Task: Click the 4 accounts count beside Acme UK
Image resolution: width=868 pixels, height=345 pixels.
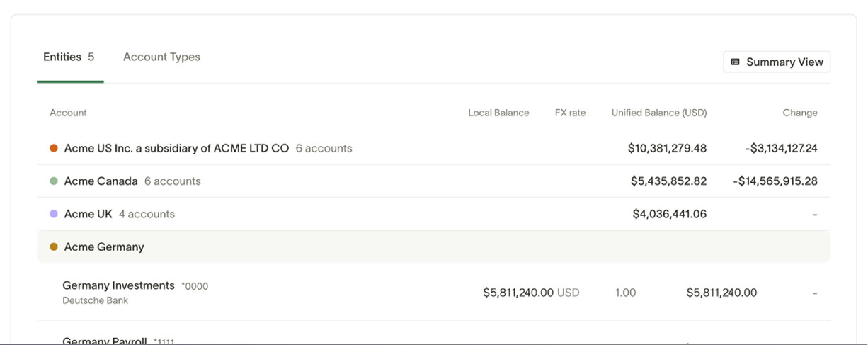Action: 147,213
